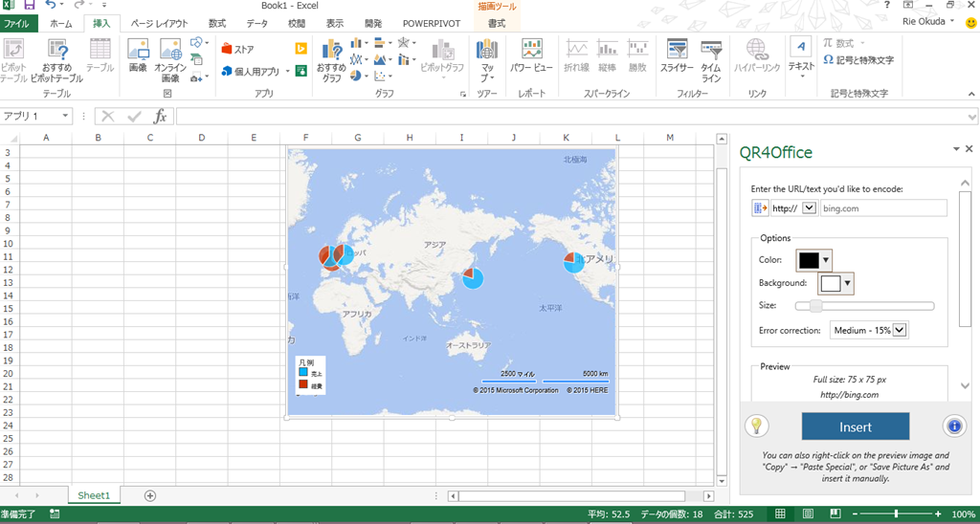This screenshot has height=524, width=980.
Task: Open オンライン画像 online pictures
Action: tap(170, 61)
